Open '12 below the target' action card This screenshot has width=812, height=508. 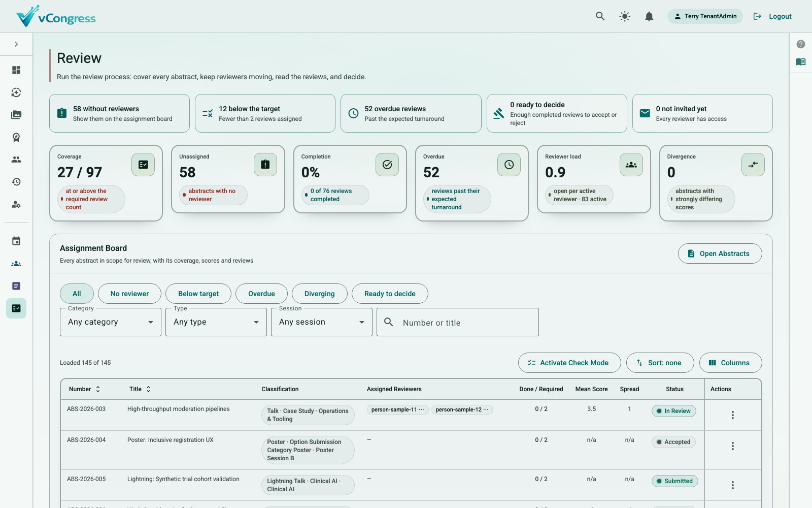(x=265, y=113)
